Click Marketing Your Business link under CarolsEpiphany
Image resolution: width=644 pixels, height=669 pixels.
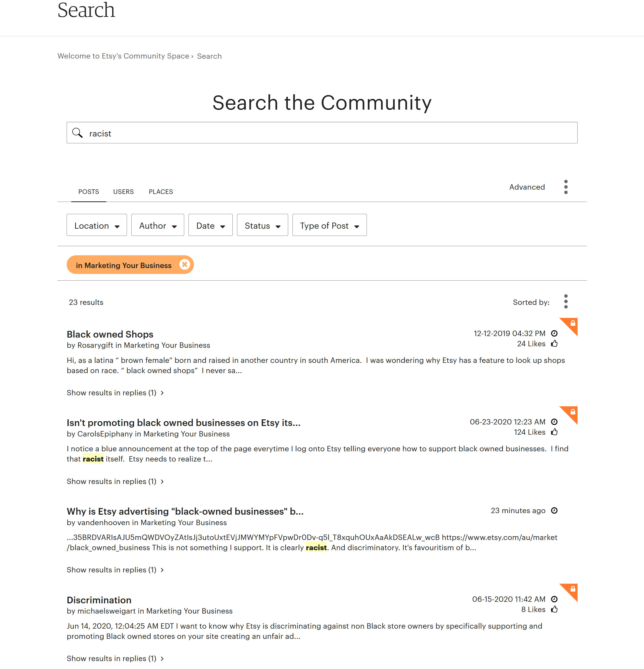pyautogui.click(x=186, y=434)
